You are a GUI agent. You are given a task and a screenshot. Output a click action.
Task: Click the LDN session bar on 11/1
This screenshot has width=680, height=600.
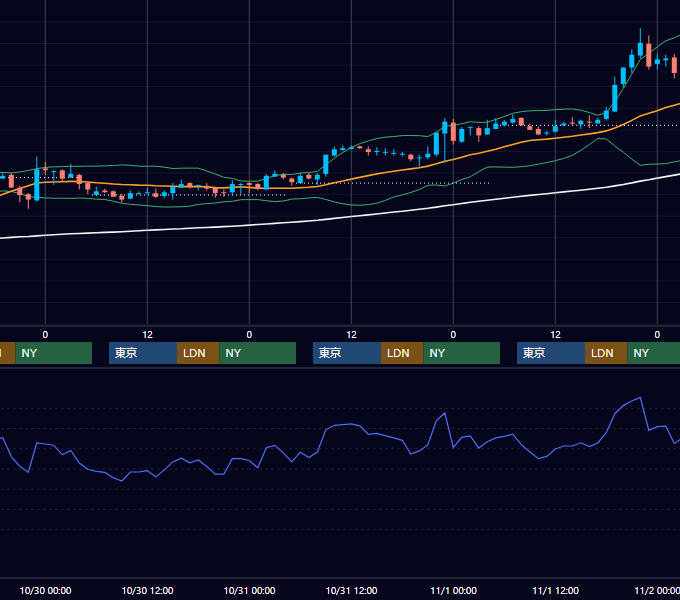[x=606, y=353]
